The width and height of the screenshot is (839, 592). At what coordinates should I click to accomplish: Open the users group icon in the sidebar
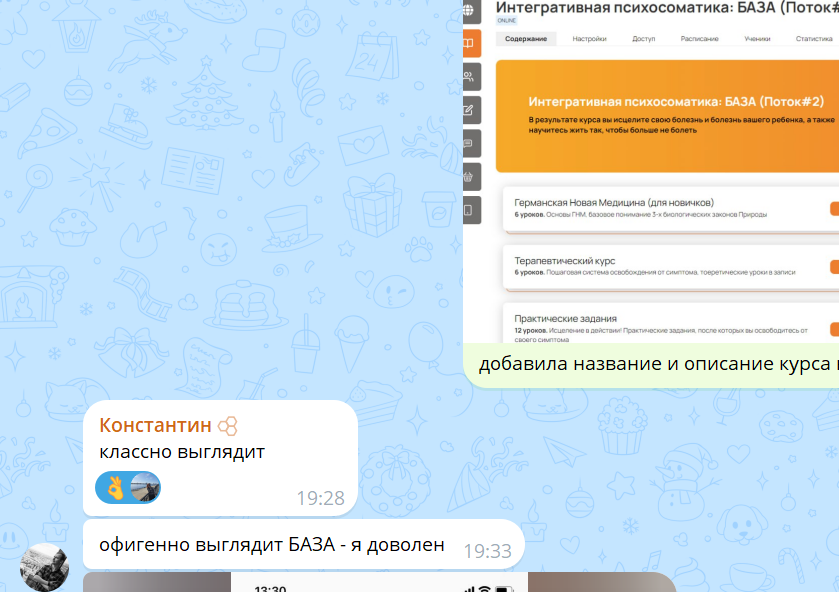click(x=471, y=77)
